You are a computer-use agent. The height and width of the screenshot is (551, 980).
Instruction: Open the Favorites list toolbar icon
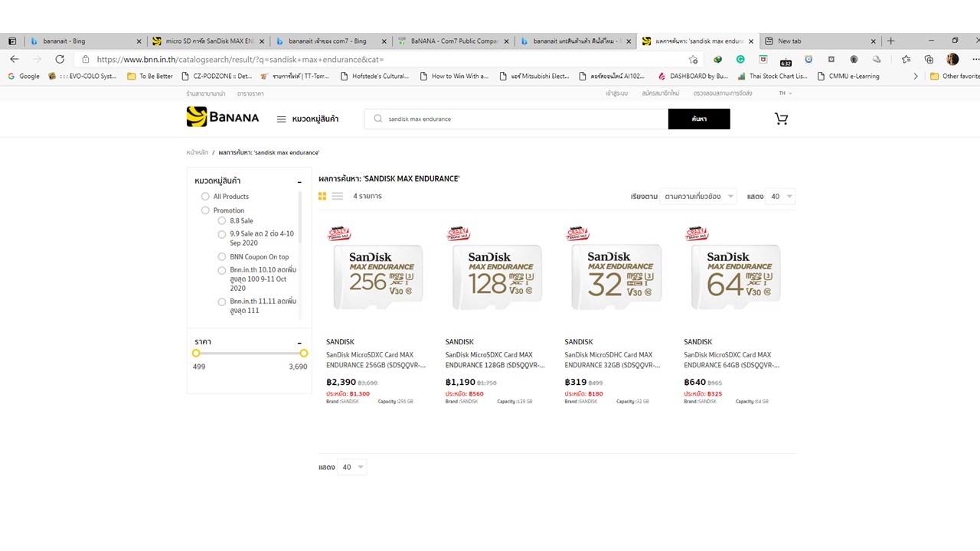click(906, 59)
